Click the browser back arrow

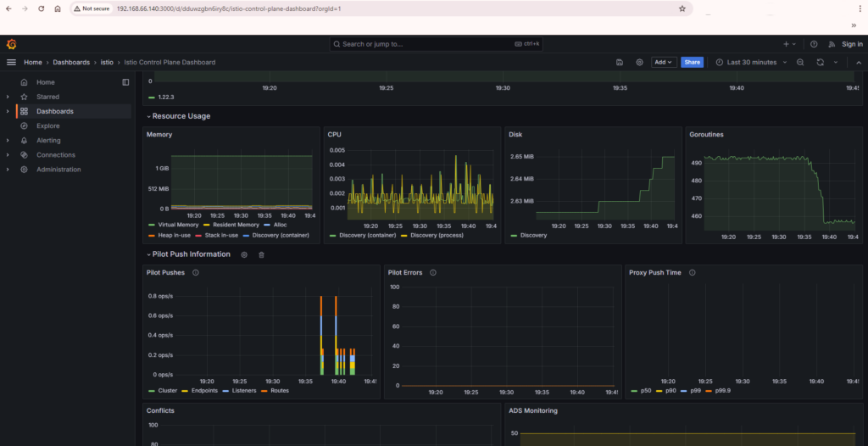8,8
